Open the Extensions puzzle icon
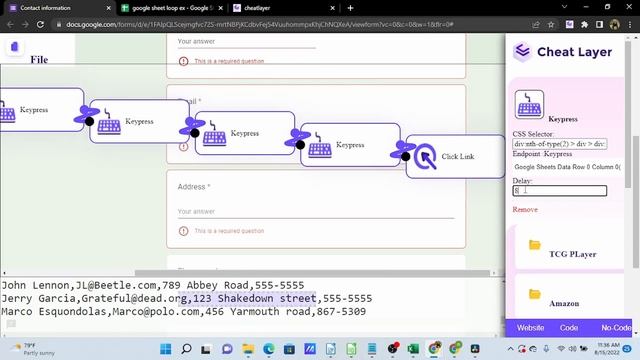Screen dimensions: 640x360 584,24
